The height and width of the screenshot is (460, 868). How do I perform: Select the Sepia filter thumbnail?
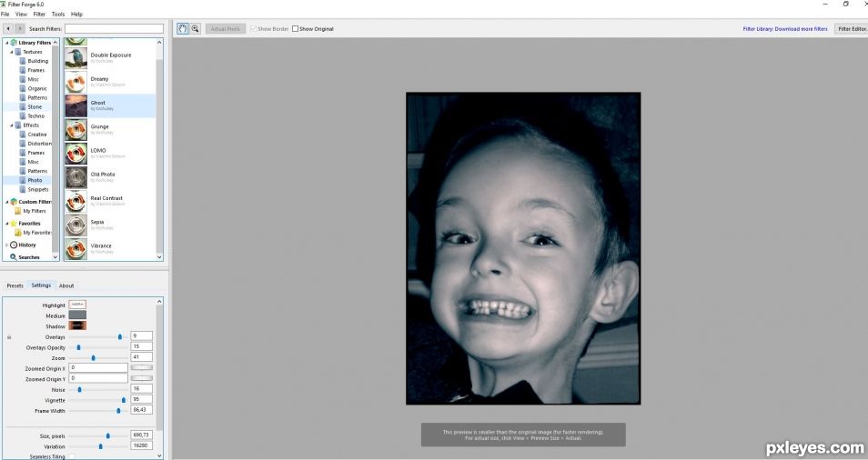coord(76,225)
